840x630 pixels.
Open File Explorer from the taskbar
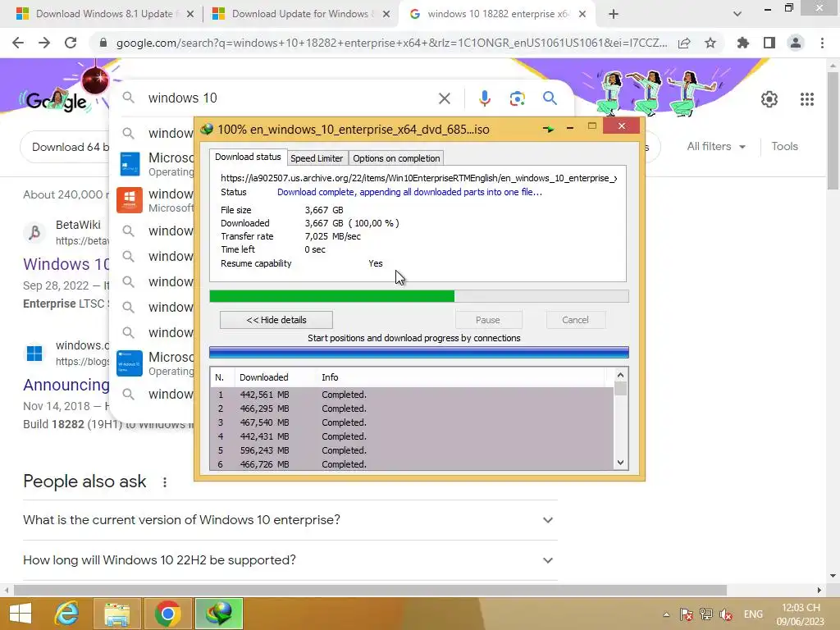point(117,614)
